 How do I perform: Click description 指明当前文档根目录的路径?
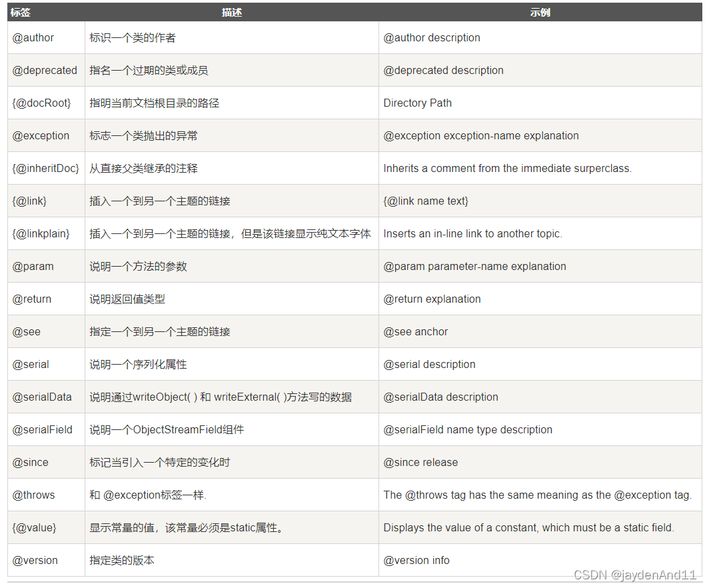point(154,103)
